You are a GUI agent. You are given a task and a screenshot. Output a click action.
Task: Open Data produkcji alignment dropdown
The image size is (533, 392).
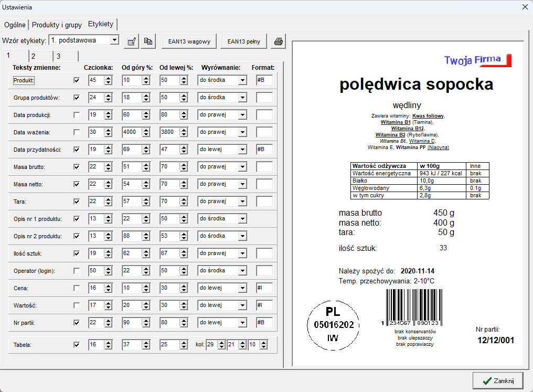(x=242, y=115)
